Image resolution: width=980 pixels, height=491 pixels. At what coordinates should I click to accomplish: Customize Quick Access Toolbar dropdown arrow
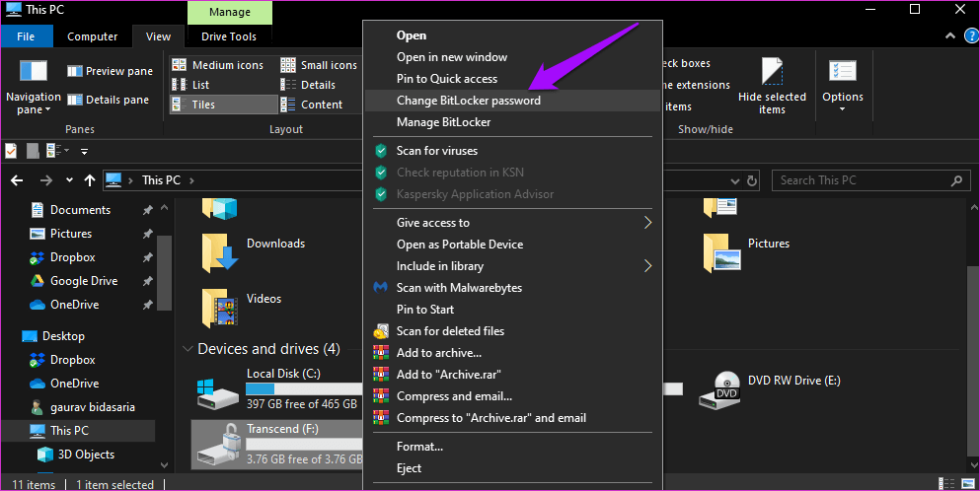(84, 151)
